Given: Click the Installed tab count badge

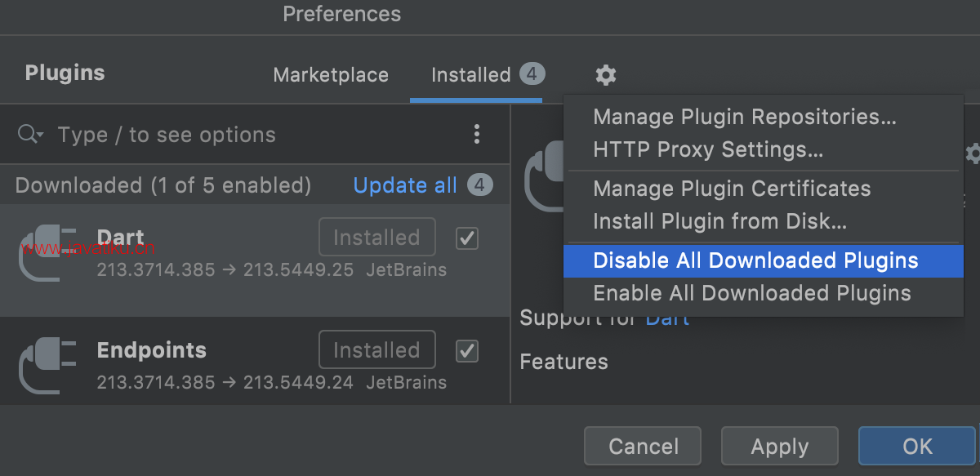Looking at the screenshot, I should 531,74.
